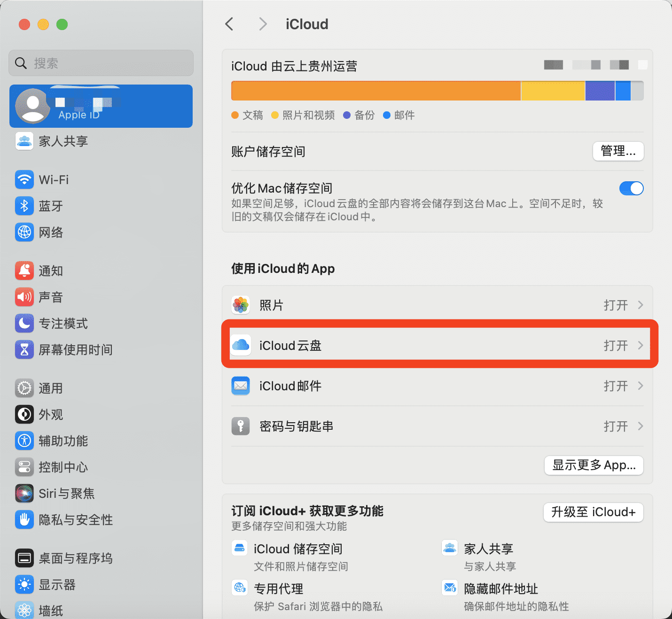Open 家人共享 in the sidebar
The width and height of the screenshot is (672, 619).
pos(63,141)
